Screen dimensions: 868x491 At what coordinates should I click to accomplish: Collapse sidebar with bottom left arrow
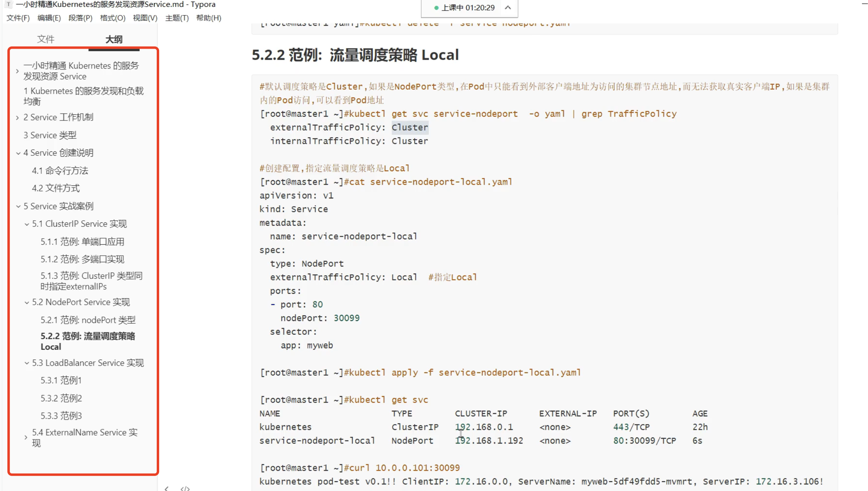[166, 488]
